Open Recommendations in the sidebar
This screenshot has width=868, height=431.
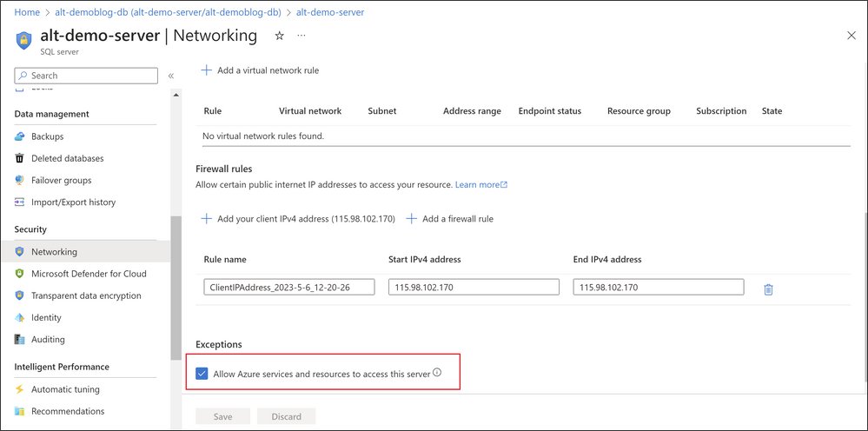[68, 411]
